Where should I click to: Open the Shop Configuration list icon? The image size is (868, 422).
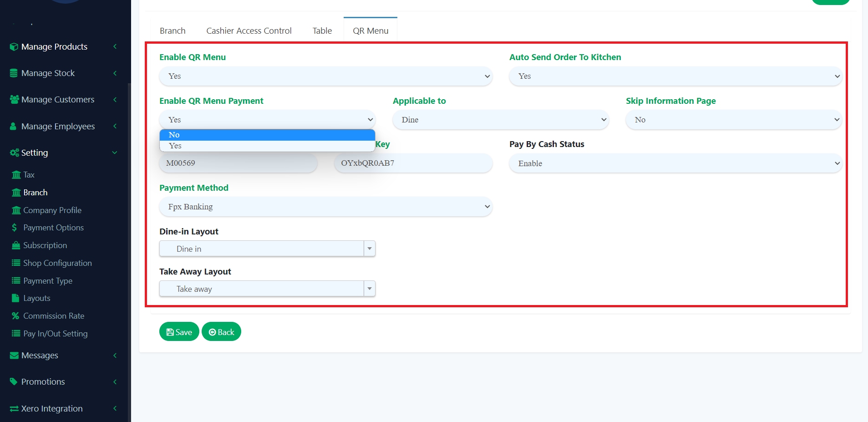click(x=16, y=263)
